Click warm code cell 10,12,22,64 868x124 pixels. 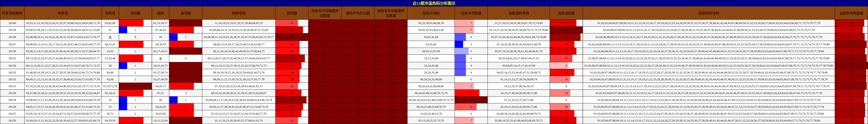point(160,120)
